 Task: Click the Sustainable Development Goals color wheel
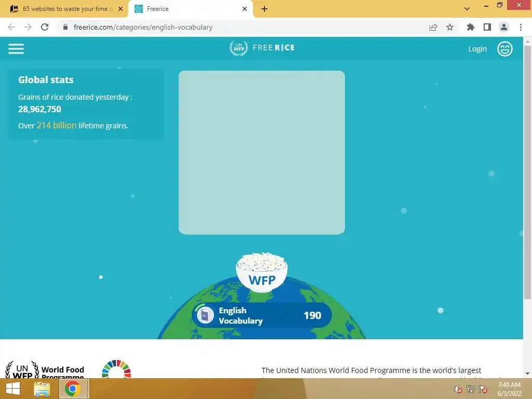pos(116,369)
